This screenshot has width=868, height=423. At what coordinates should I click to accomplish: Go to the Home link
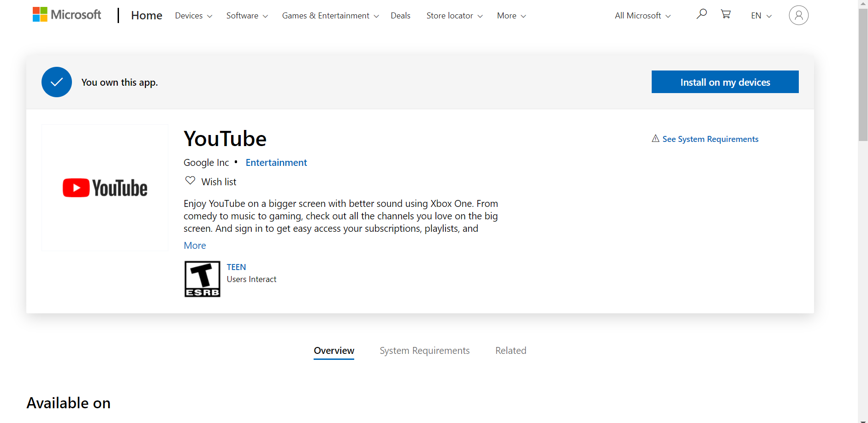147,16
